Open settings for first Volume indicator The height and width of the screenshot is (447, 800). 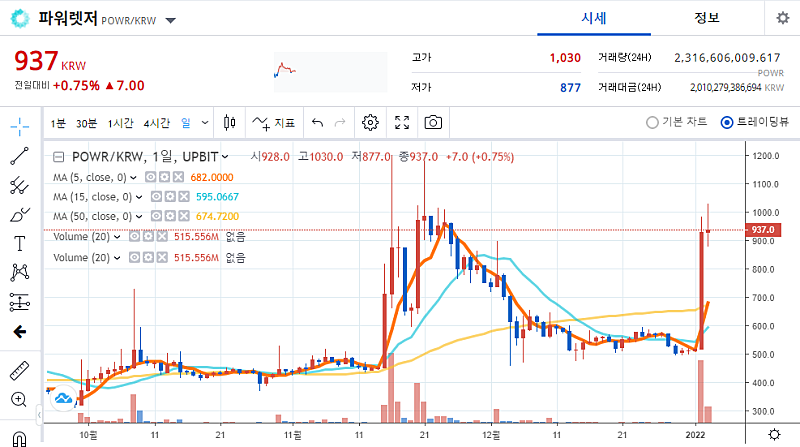coord(148,237)
